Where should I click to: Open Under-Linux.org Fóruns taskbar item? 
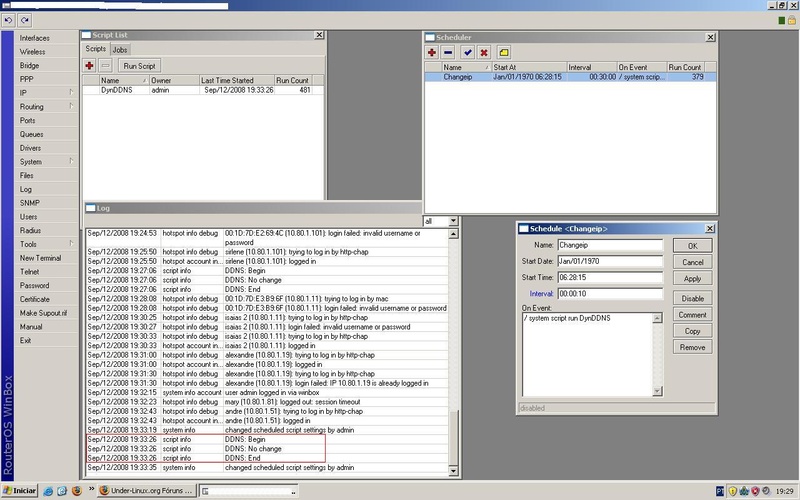146,491
